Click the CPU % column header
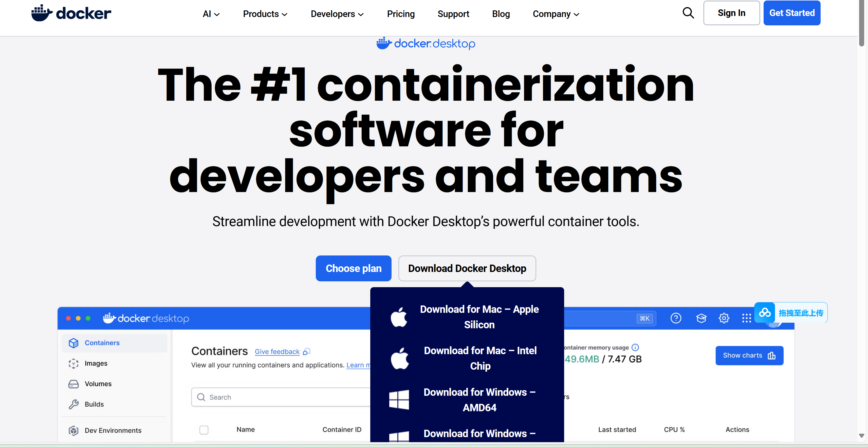The width and height of the screenshot is (868, 447). 674,429
